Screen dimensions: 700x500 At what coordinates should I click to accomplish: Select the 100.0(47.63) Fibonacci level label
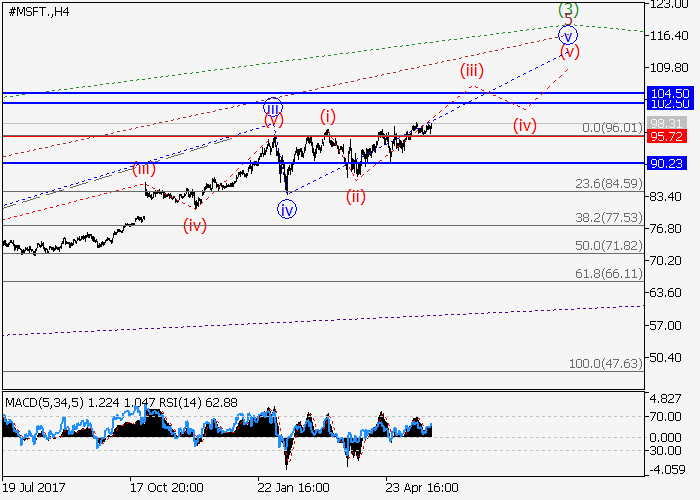(604, 364)
